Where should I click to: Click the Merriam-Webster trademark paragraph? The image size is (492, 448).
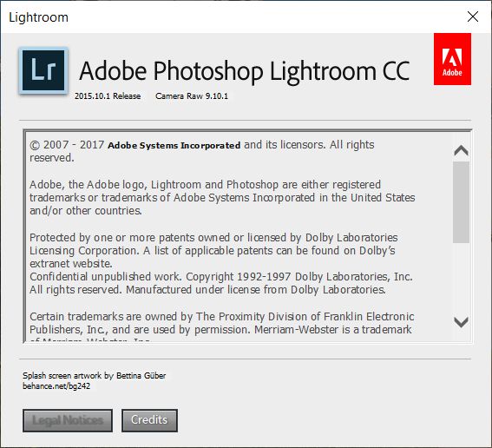click(x=222, y=326)
